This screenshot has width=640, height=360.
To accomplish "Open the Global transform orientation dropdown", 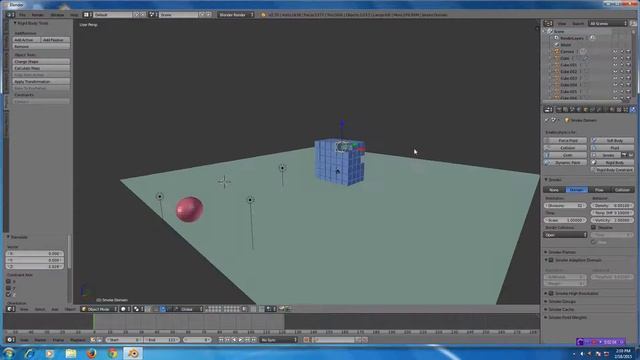I will coord(188,309).
